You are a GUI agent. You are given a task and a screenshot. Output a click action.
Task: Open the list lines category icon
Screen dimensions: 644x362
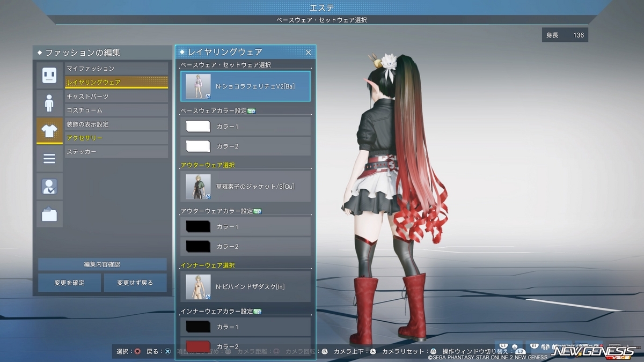(49, 159)
